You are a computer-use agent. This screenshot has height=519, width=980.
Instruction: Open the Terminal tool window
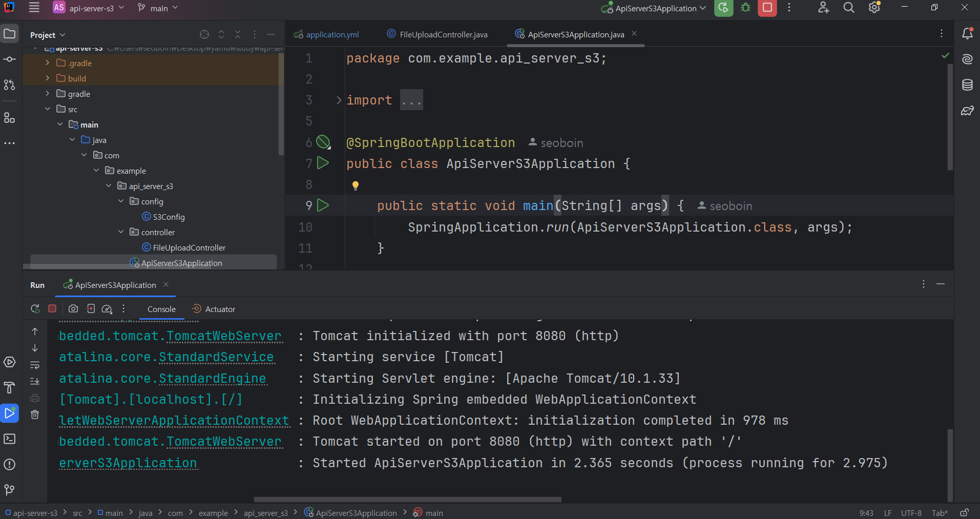tap(10, 439)
